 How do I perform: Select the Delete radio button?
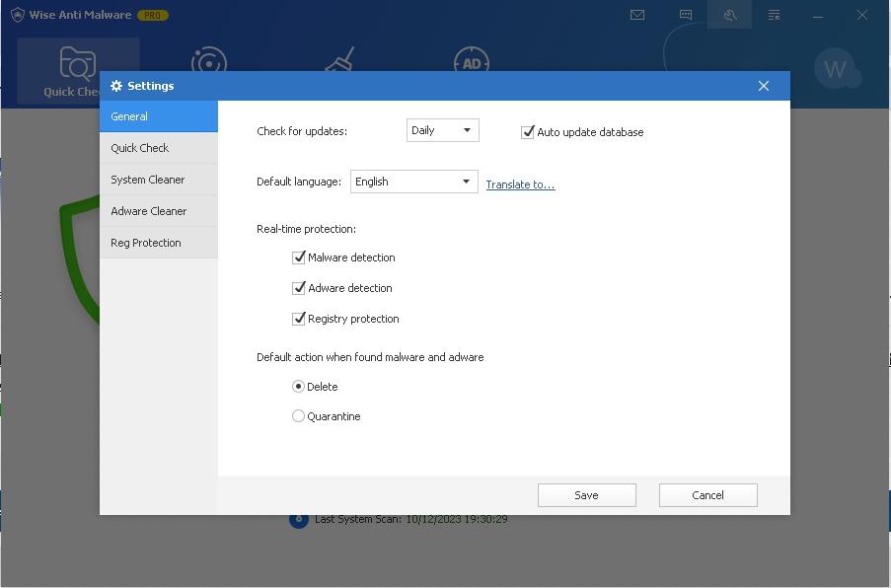point(298,387)
